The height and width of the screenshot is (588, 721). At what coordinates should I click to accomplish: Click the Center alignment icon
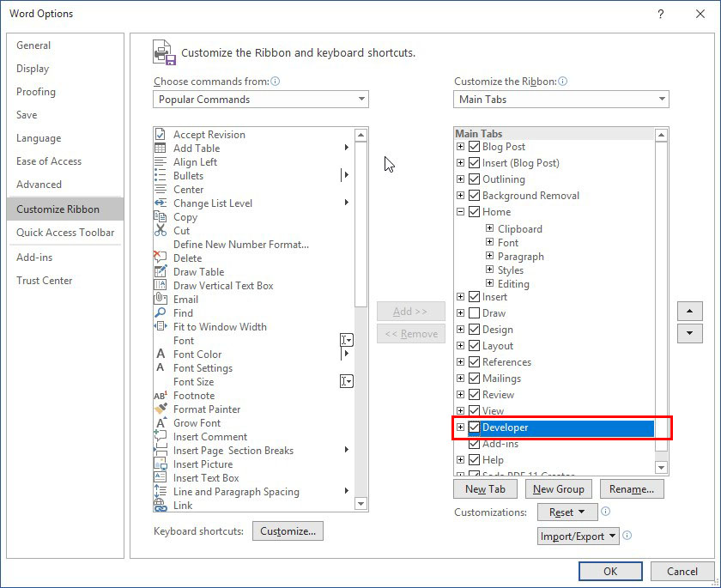click(x=160, y=190)
